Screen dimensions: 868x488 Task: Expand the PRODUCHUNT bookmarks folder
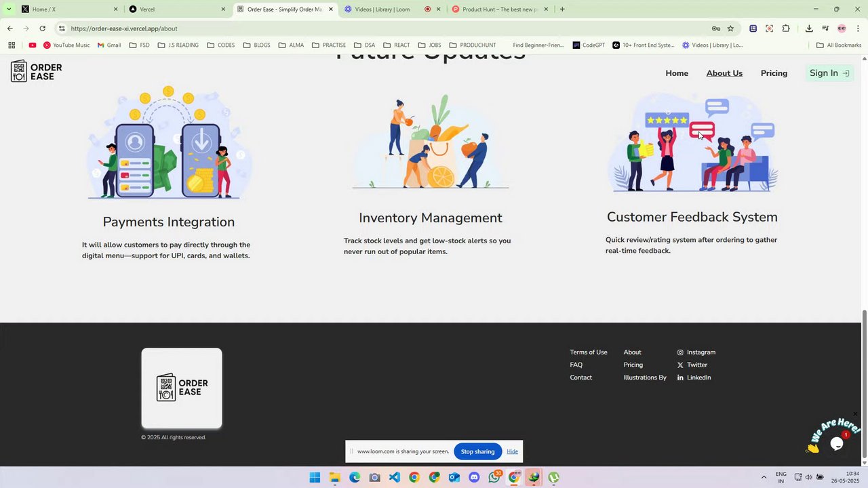tap(473, 45)
